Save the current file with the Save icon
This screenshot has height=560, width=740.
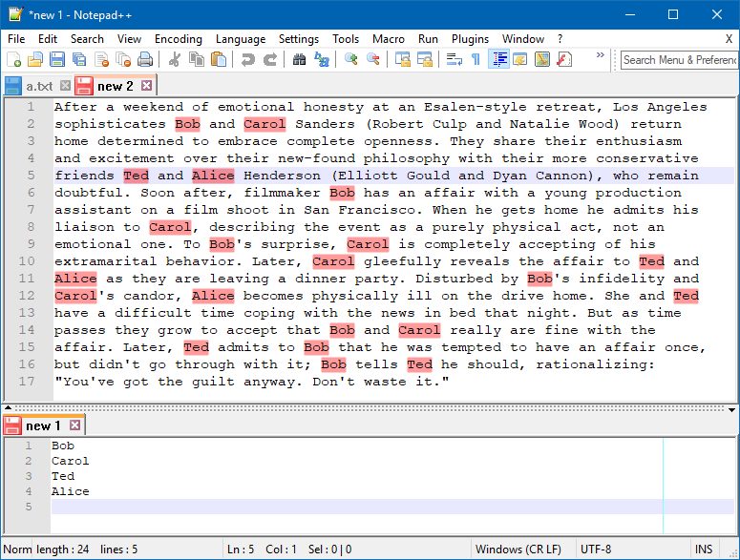point(57,60)
